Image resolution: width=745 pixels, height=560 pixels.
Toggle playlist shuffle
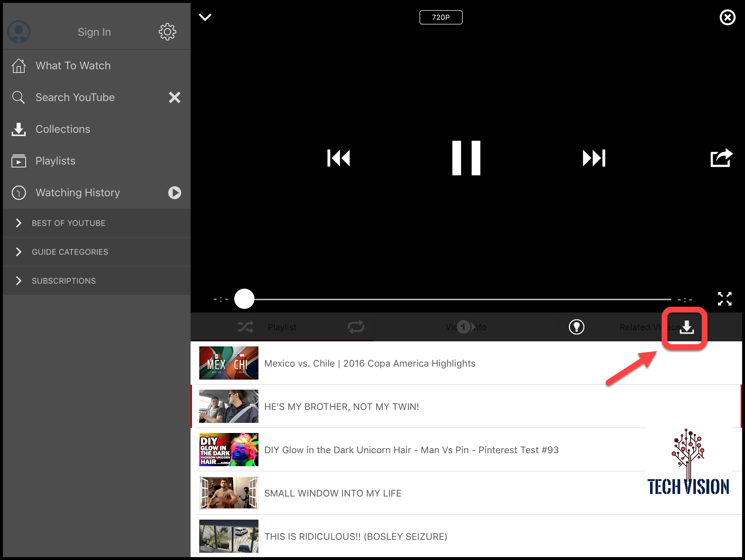245,327
